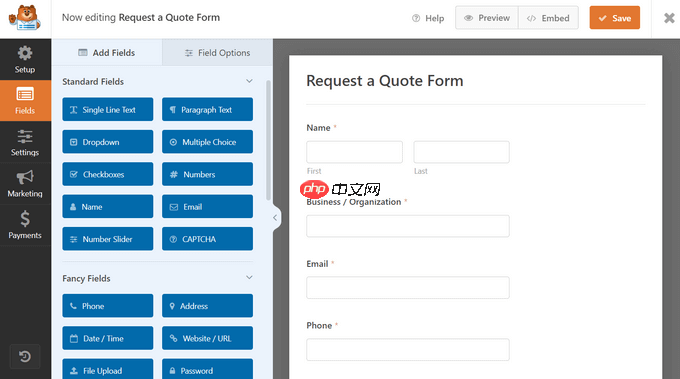Add a Name field from Standard Fields
Image resolution: width=680 pixels, height=379 pixels.
[108, 206]
